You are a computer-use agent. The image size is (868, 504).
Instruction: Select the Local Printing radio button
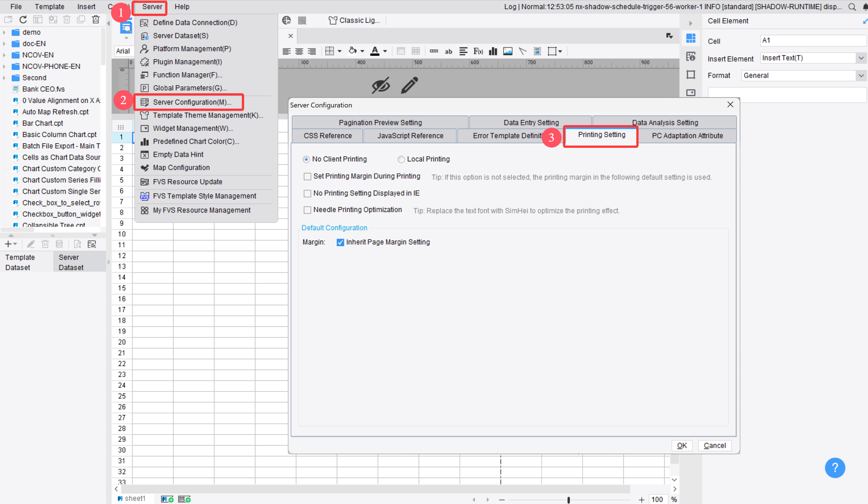pos(401,159)
